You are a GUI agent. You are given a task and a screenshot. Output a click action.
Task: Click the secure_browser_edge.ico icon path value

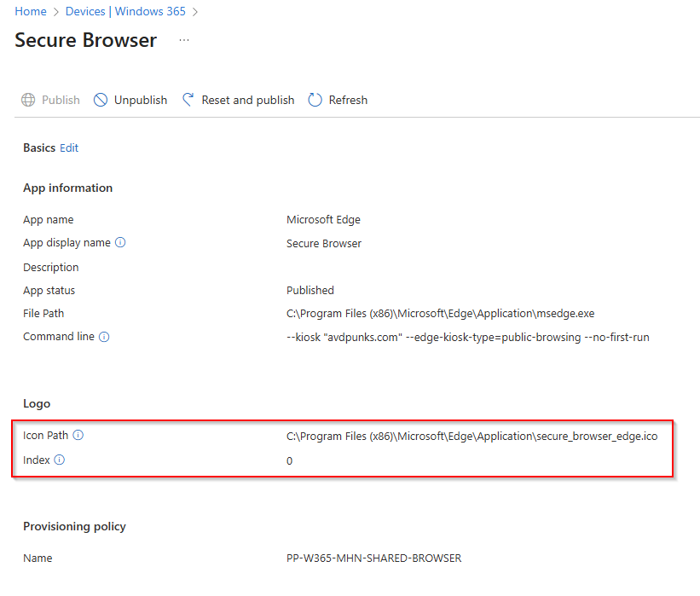(471, 436)
